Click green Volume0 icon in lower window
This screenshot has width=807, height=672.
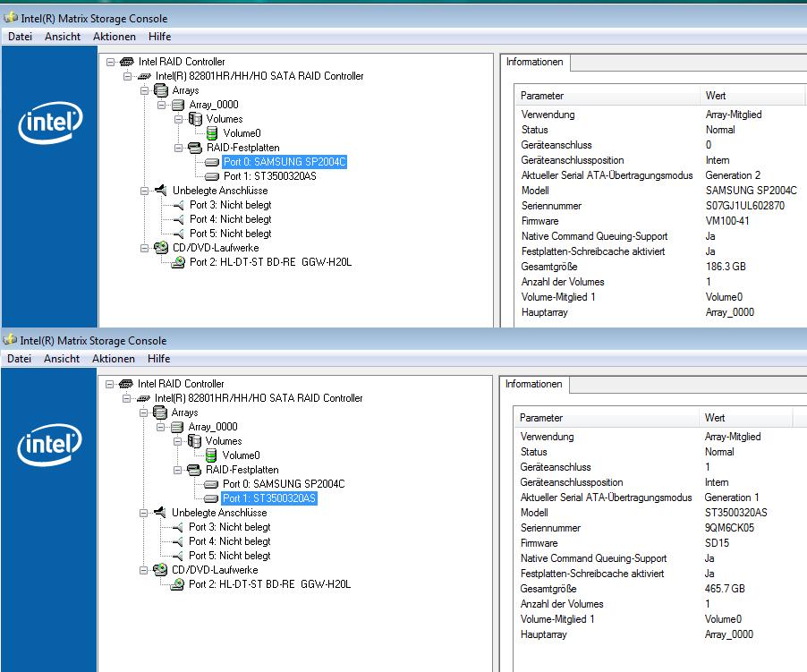click(211, 455)
